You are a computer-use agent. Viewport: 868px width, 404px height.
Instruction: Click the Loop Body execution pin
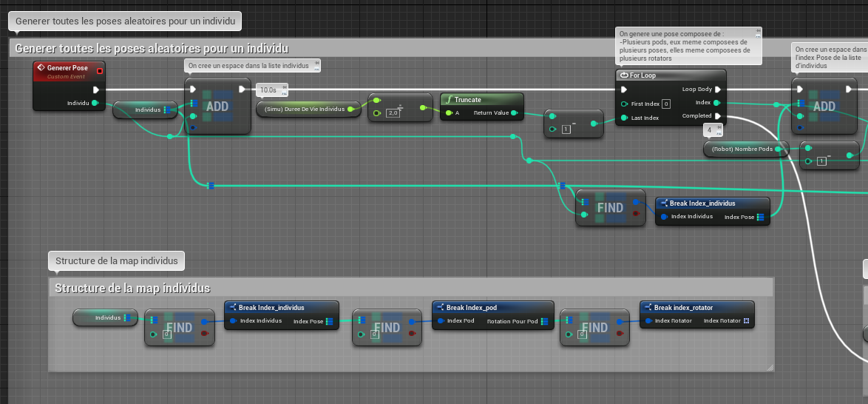(717, 90)
